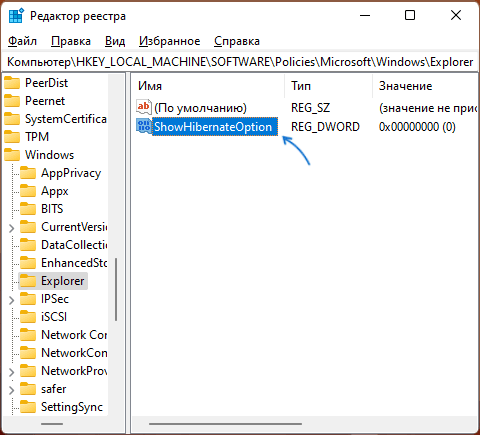Viewport: 480px width, 435px height.
Task: Select the PeerDist key label
Action: (46, 83)
